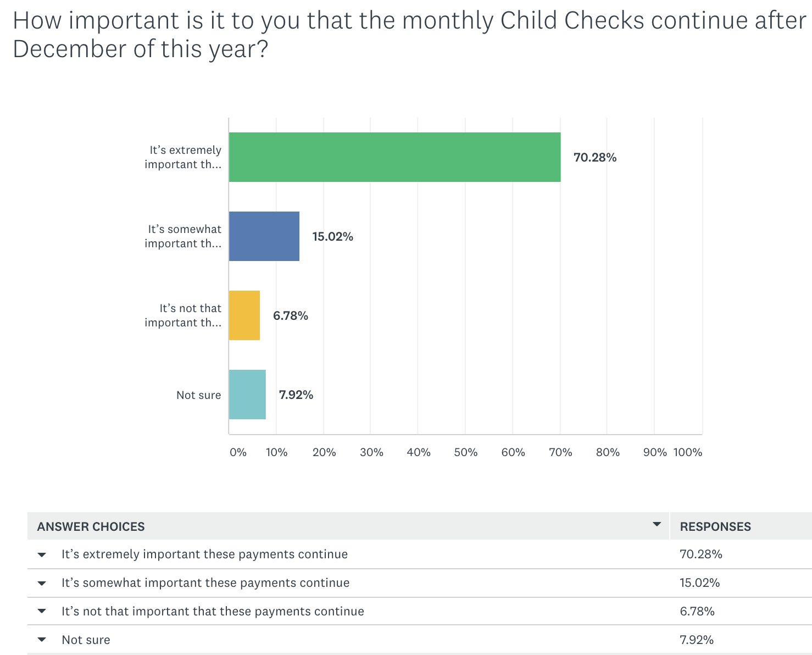Expand the somewhat important answer row arrow
The height and width of the screenshot is (655, 812).
coord(42,583)
